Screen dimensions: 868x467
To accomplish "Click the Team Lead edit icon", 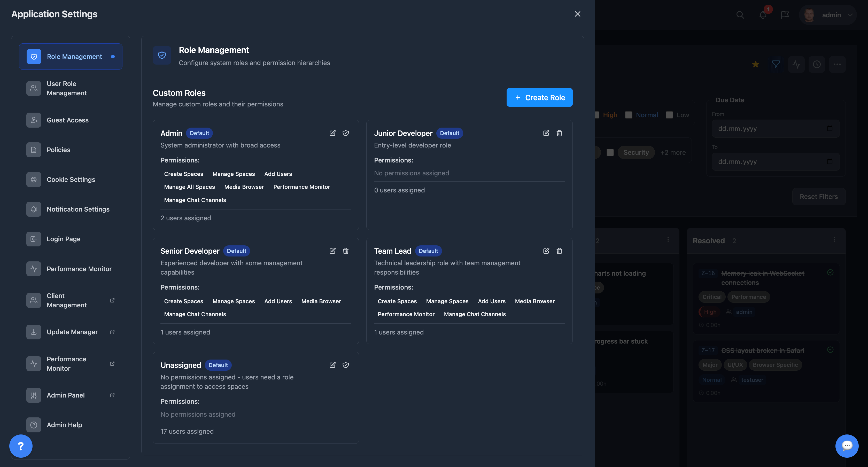I will coord(546,251).
